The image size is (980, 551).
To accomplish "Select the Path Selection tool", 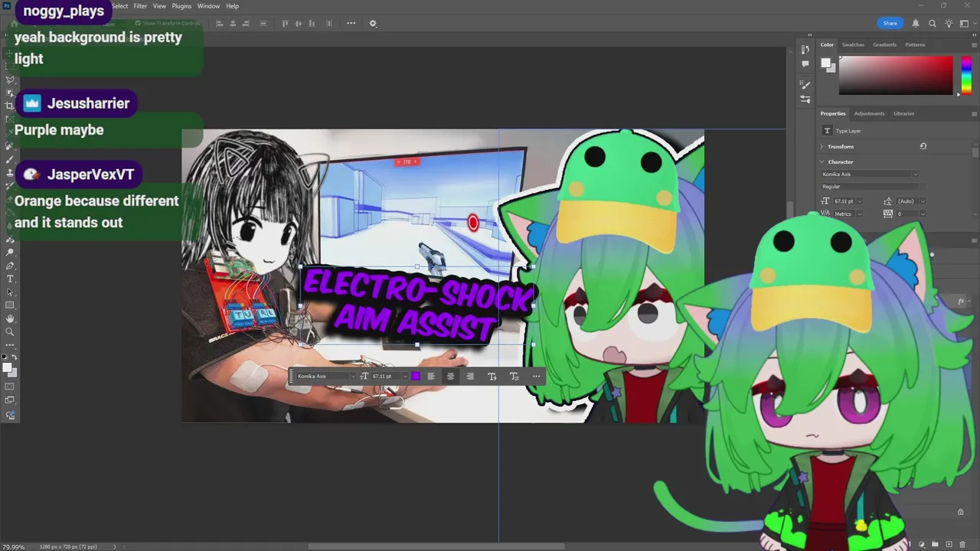I will (10, 292).
